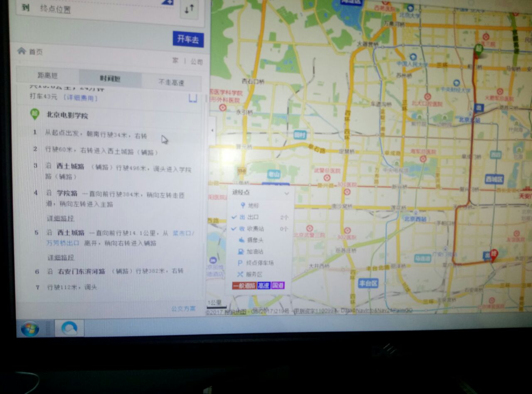
Task: Enable 地标 landmark waypoints
Action: 249,205
